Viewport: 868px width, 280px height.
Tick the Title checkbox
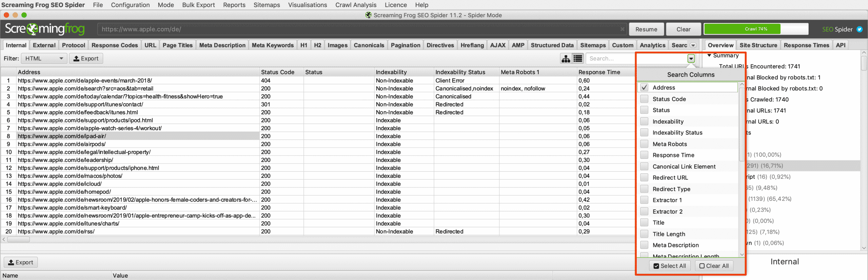tap(644, 222)
